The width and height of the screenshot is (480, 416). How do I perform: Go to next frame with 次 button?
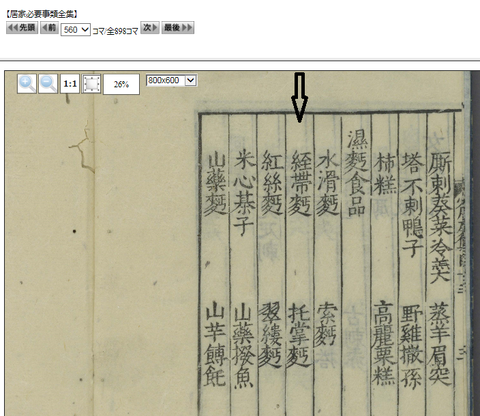coord(150,28)
